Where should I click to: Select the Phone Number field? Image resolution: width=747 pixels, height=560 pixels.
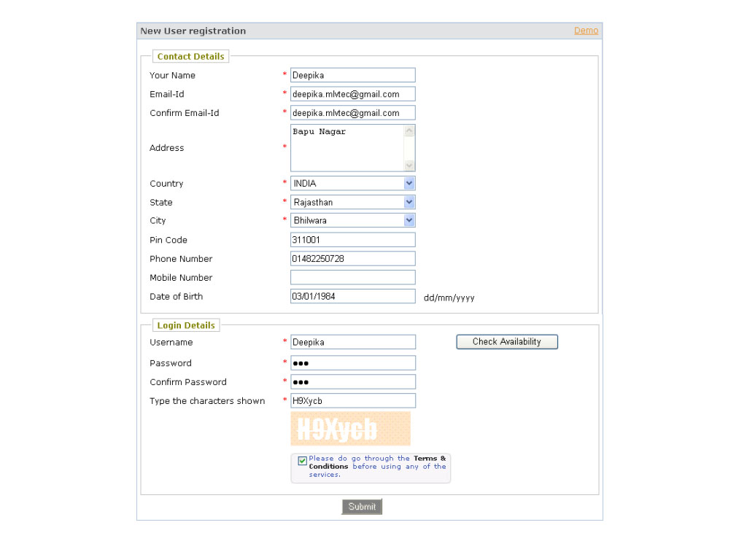[x=352, y=259]
